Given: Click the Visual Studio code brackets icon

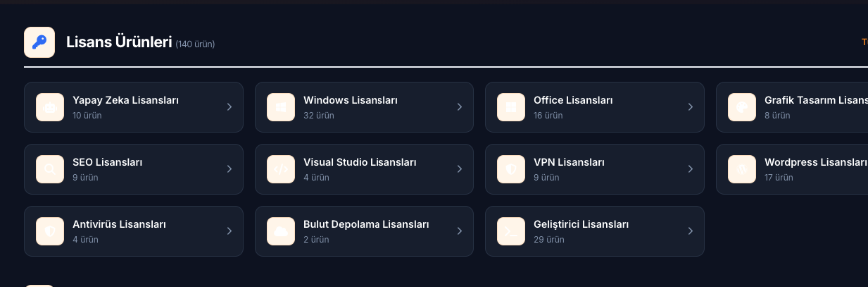Looking at the screenshot, I should pyautogui.click(x=281, y=169).
